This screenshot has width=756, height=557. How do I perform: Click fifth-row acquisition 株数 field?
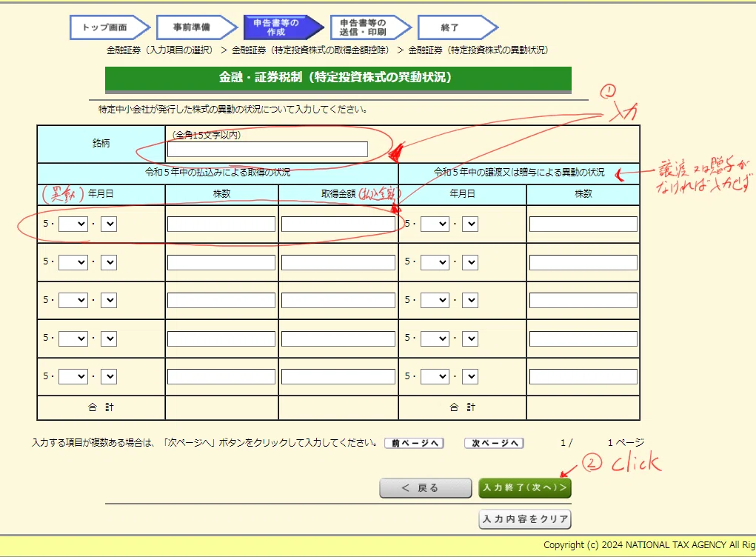[221, 376]
